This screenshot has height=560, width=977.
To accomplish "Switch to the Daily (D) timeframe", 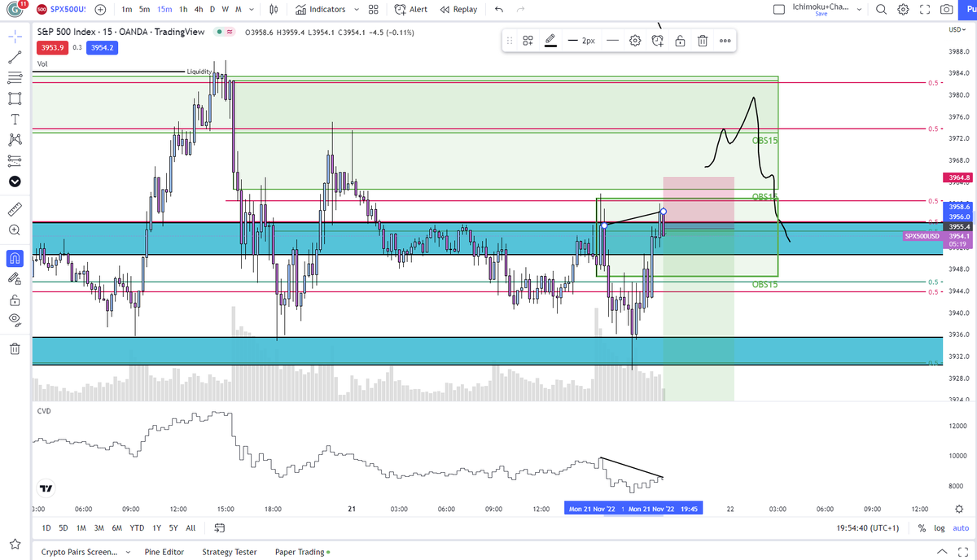I will 212,10.
